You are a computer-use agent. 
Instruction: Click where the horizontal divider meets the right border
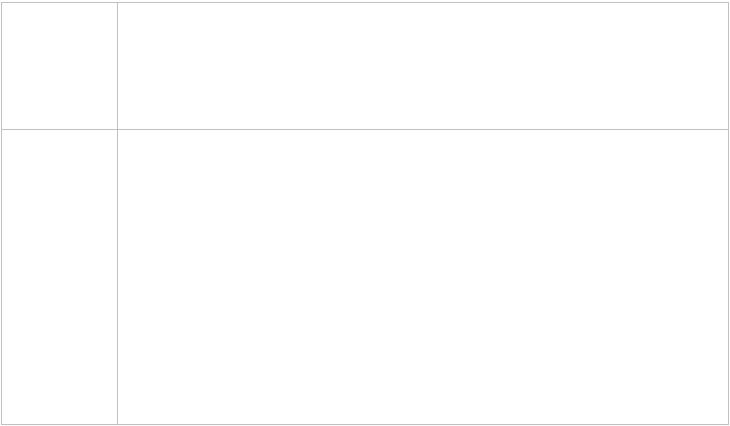[728, 129]
